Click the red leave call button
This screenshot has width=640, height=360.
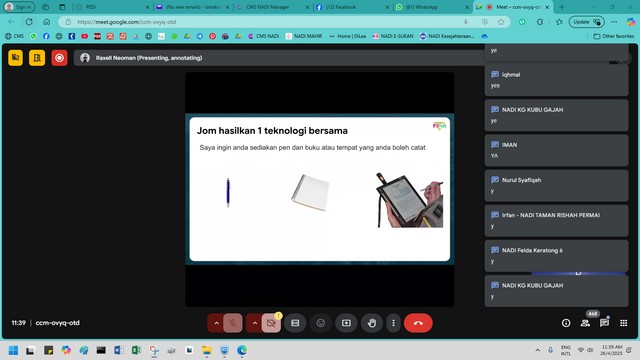(418, 323)
